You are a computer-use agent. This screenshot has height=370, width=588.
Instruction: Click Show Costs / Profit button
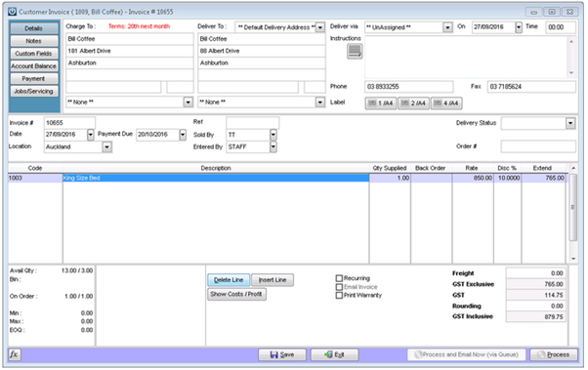pos(236,294)
